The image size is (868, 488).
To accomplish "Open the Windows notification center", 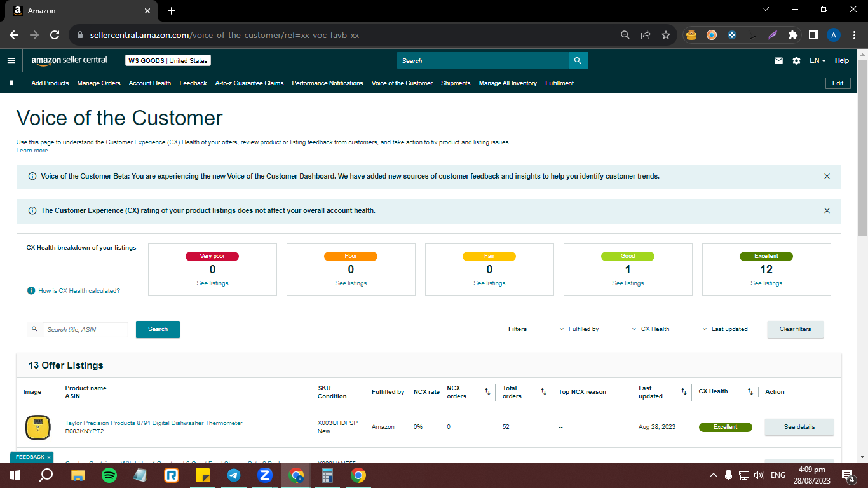I will (x=848, y=475).
